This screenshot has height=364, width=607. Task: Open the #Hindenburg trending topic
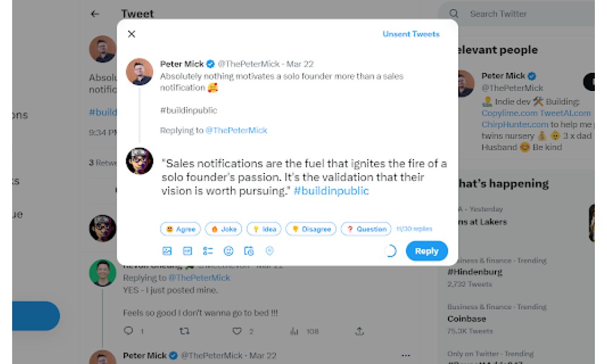point(475,272)
